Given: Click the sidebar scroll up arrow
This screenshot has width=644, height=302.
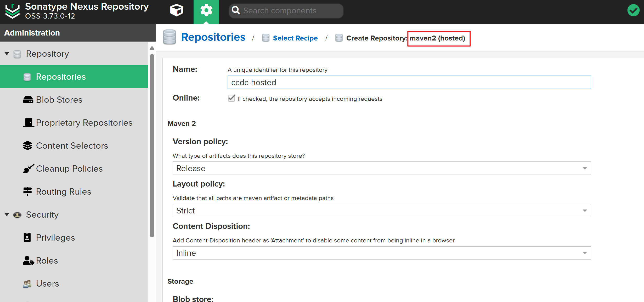Looking at the screenshot, I should [152, 48].
